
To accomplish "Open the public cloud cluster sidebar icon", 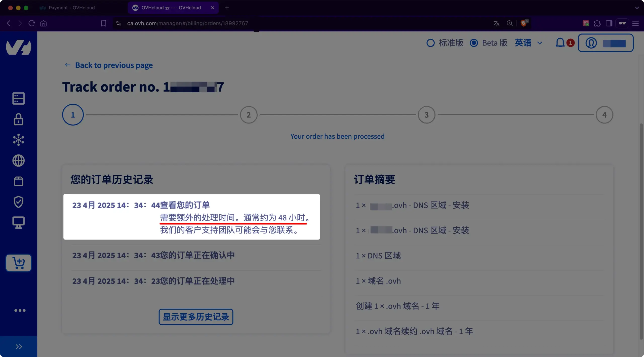I will (x=19, y=140).
